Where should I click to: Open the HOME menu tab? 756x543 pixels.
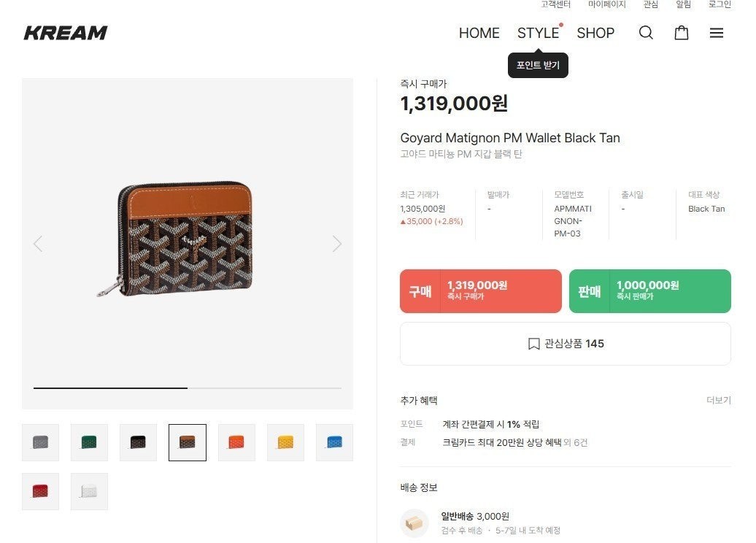[479, 33]
